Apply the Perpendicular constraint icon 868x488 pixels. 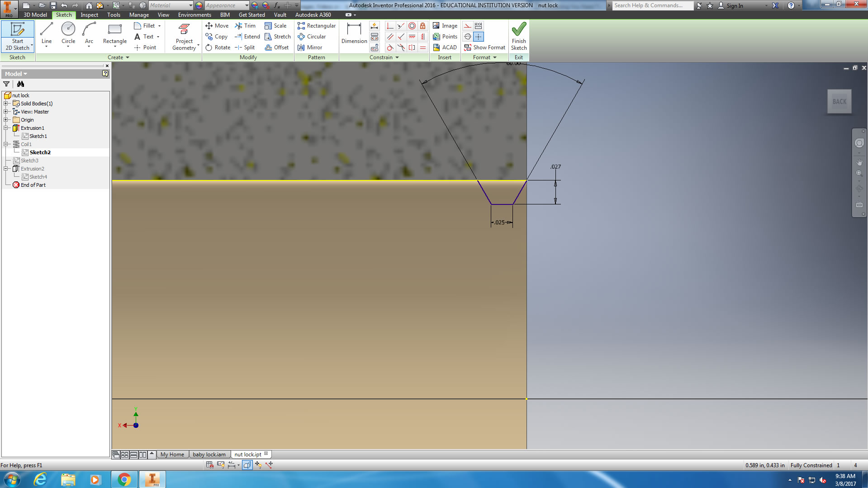click(x=401, y=37)
